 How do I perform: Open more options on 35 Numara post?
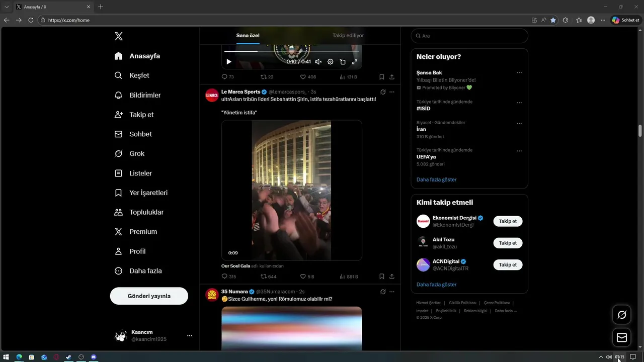(x=392, y=292)
